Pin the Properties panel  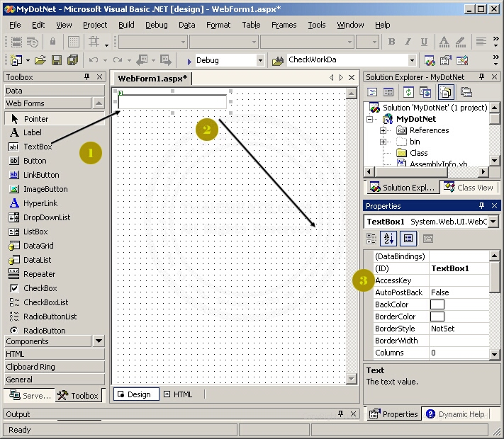[481, 205]
